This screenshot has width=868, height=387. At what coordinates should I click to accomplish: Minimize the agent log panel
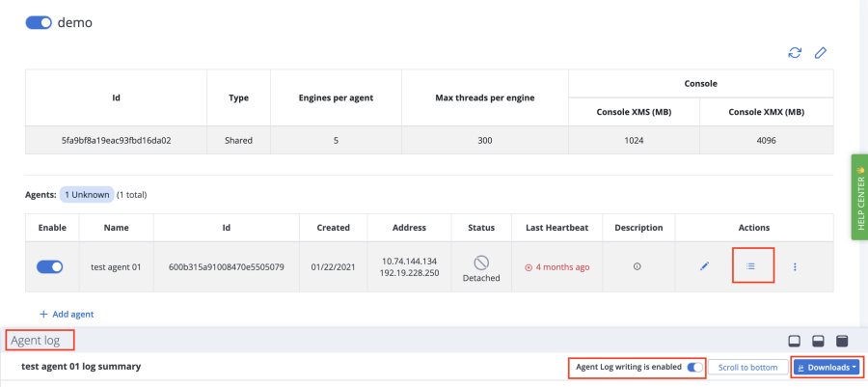795,341
